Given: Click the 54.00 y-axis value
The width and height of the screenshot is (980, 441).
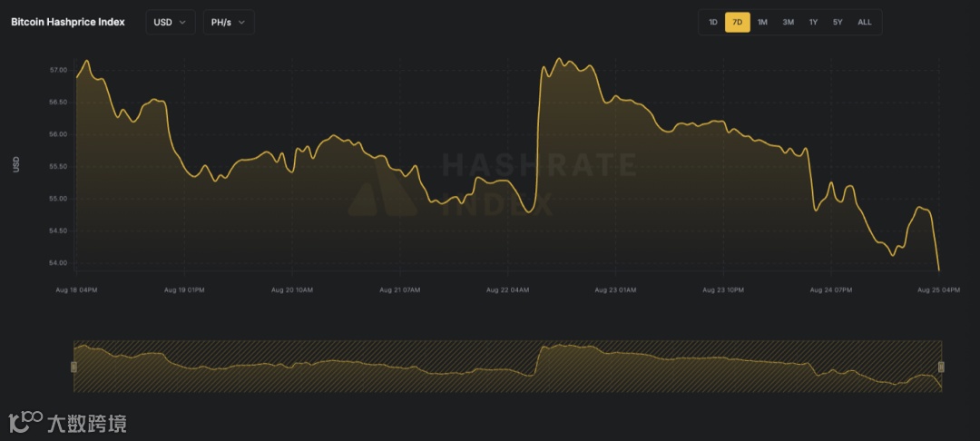Looking at the screenshot, I should click(59, 263).
